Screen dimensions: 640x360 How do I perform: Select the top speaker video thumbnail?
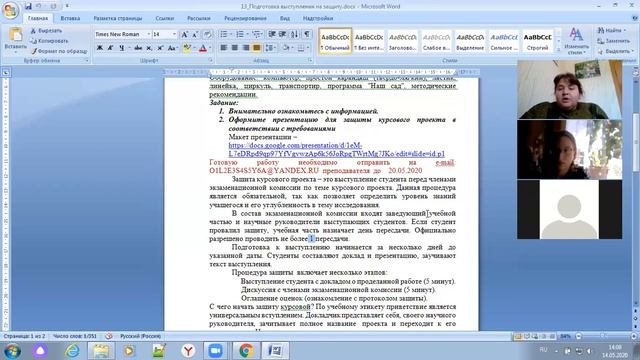click(x=570, y=89)
